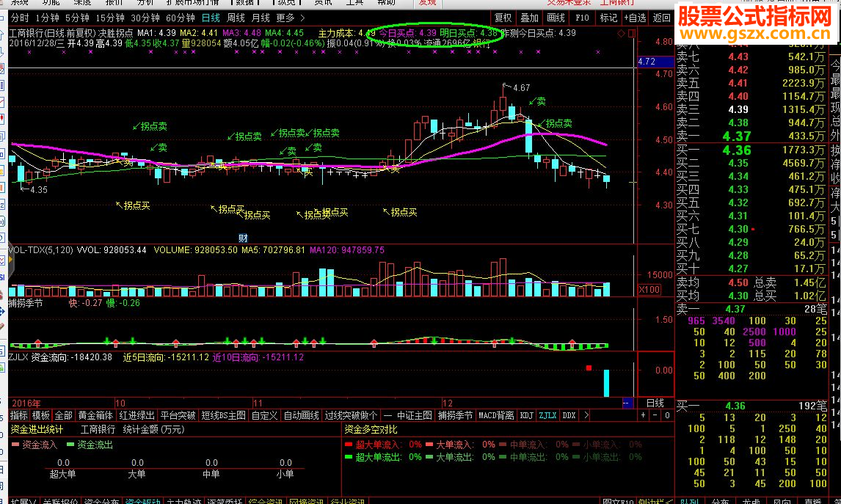Click the 捕捞季节 sub-chart title

click(26, 303)
